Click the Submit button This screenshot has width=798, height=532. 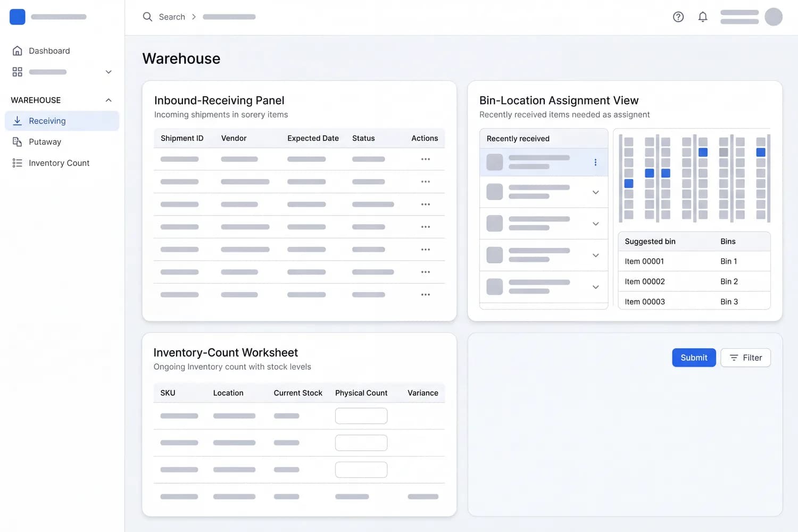(694, 358)
